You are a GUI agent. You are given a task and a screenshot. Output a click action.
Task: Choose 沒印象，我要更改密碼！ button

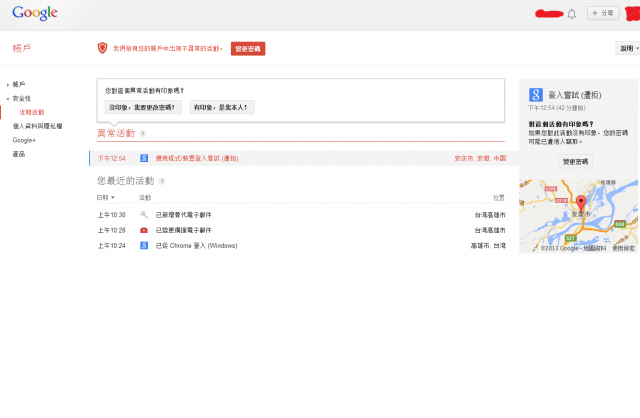tap(143, 107)
